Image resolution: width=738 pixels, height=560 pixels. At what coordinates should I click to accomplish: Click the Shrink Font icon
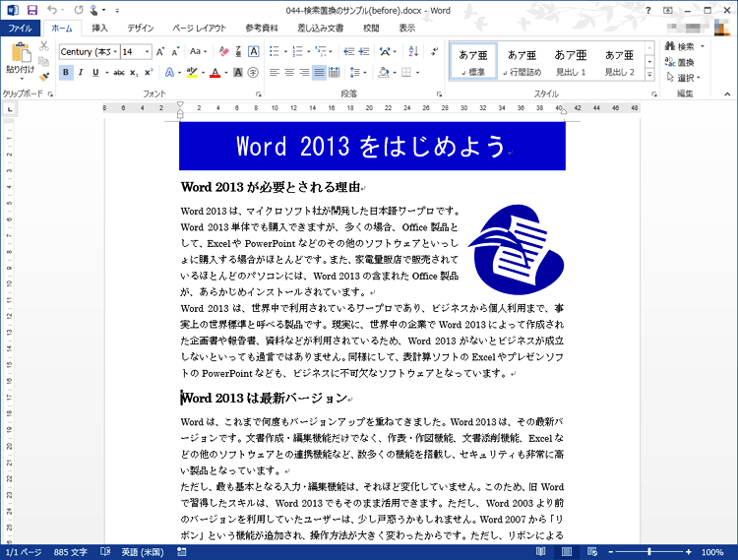(175, 52)
